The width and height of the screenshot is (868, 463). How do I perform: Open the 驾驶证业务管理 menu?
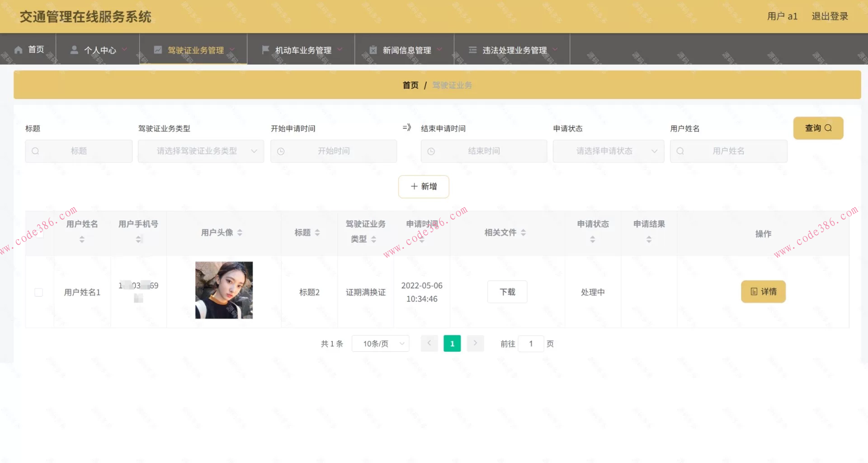(x=193, y=49)
